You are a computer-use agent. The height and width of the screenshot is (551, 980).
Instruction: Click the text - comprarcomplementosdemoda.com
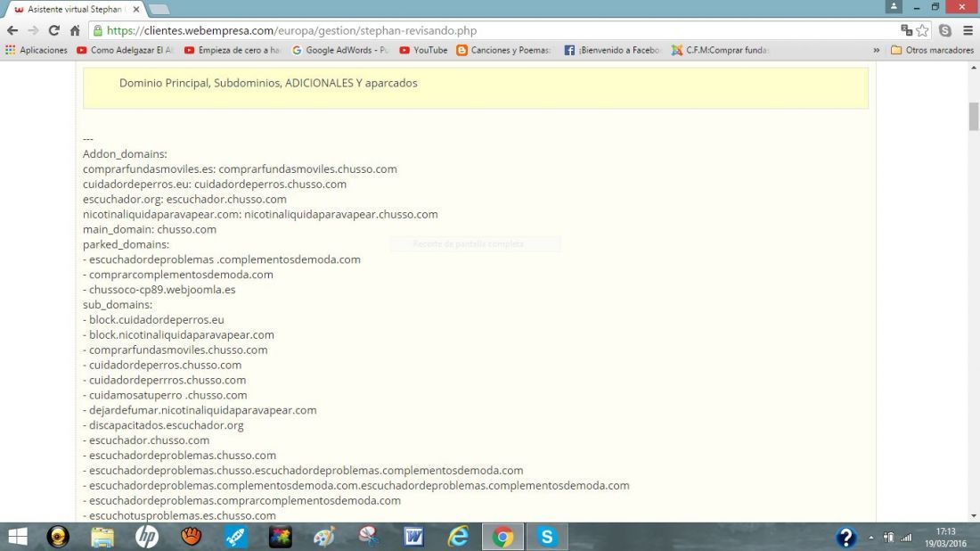click(x=178, y=275)
